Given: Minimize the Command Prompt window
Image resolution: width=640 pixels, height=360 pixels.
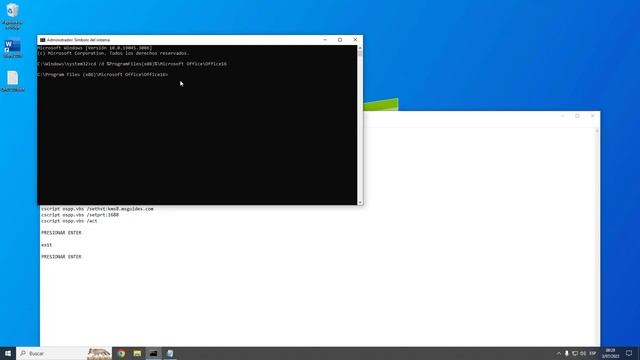Looking at the screenshot, I should point(325,40).
